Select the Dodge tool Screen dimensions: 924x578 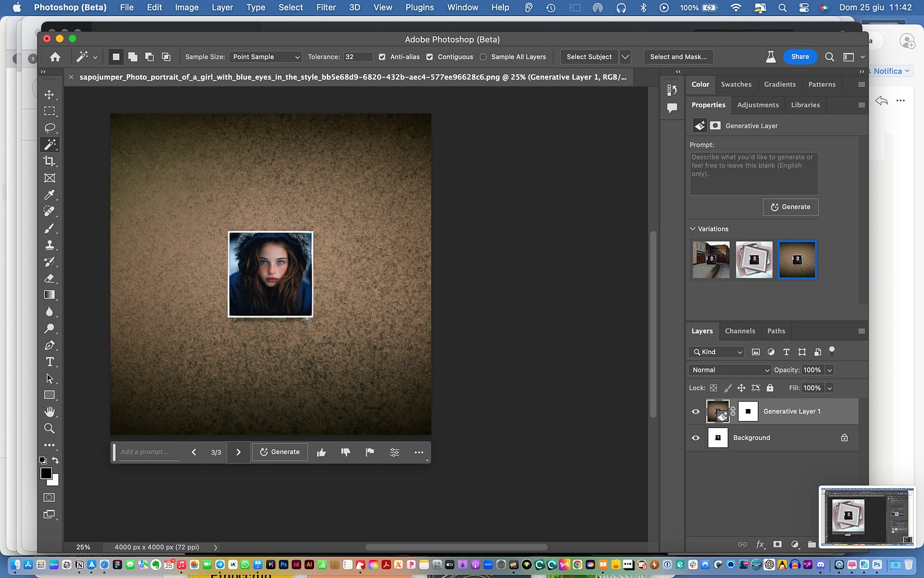(49, 328)
